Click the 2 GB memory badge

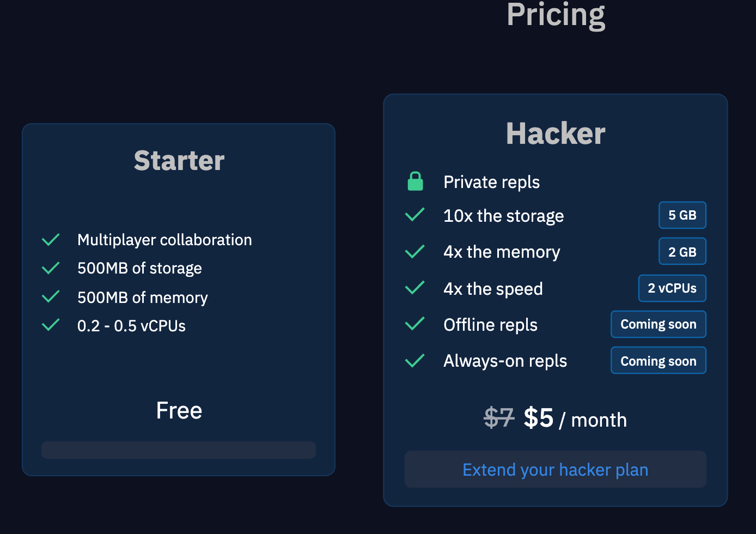coord(682,252)
